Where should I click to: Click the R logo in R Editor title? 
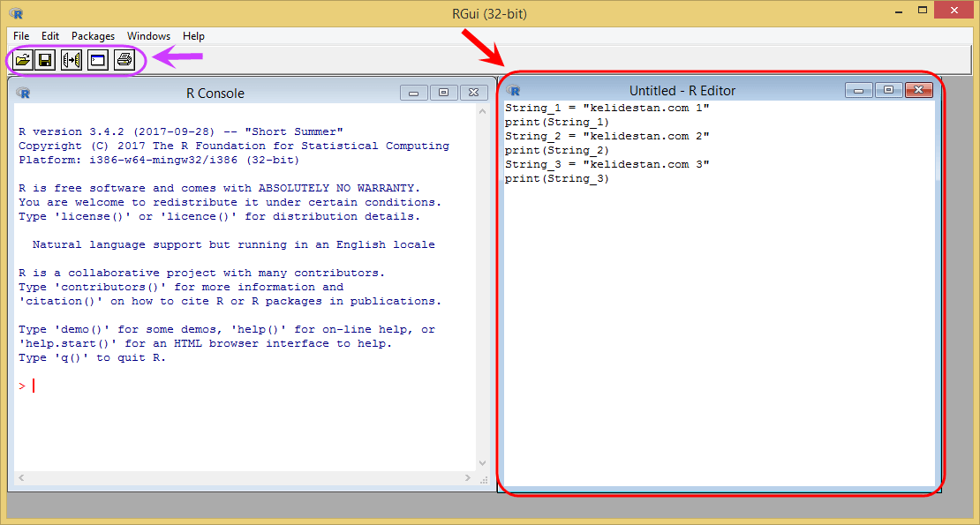click(x=513, y=91)
